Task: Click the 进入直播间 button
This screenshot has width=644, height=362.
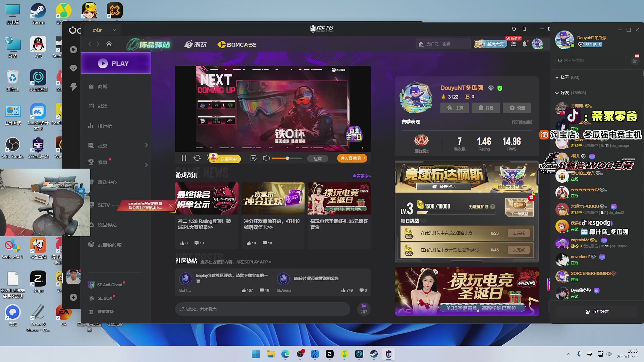Action: click(352, 158)
